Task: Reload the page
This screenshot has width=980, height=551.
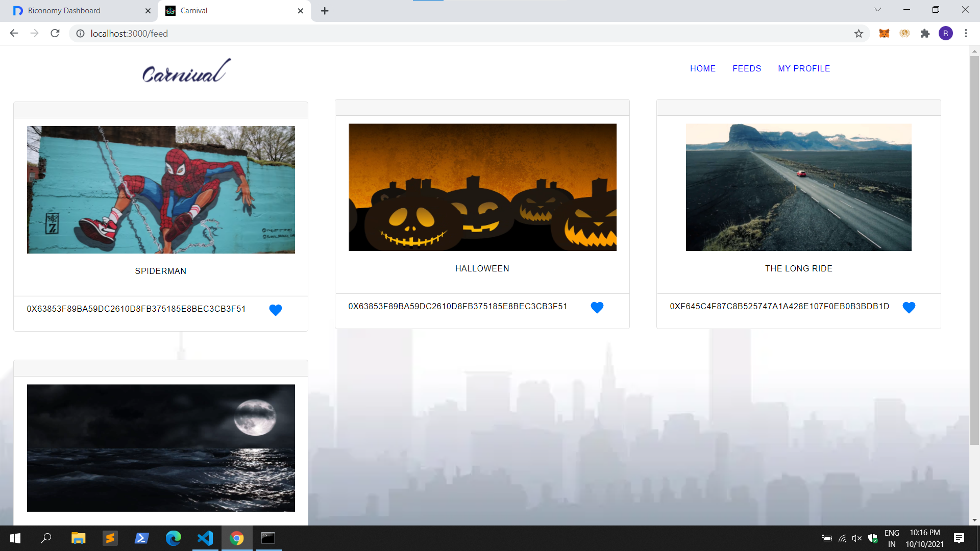Action: (x=55, y=34)
